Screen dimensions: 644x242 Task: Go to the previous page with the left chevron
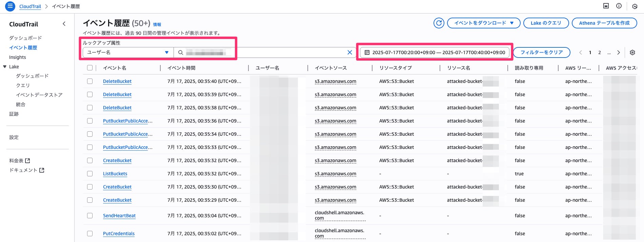pos(581,52)
